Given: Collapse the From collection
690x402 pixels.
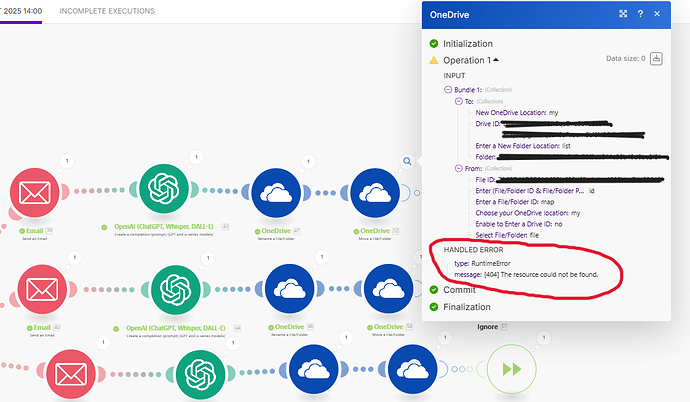Looking at the screenshot, I should pyautogui.click(x=459, y=168).
